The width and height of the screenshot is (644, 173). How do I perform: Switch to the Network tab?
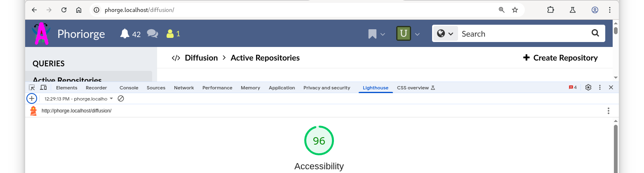(x=184, y=88)
